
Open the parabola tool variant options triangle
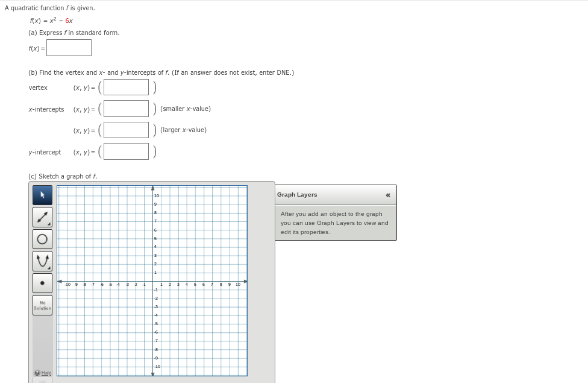point(48,268)
